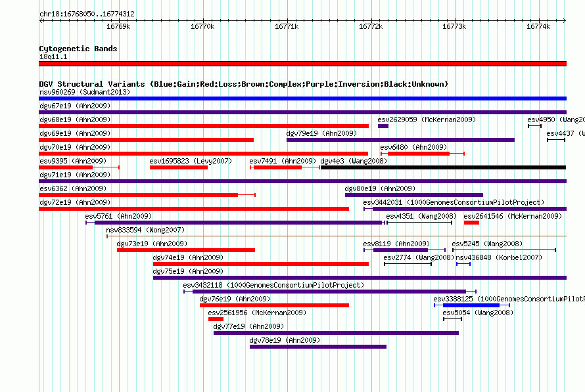
Task: Click the esv2774 (Wang2008) label
Action: click(419, 257)
